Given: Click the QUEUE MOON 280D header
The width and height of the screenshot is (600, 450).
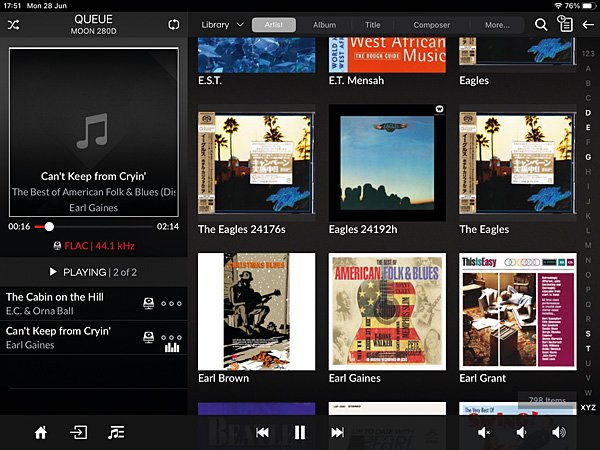Looking at the screenshot, I should click(x=93, y=24).
